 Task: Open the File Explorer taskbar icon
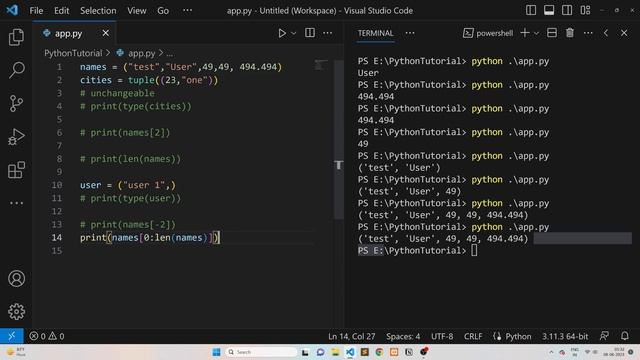click(335, 352)
